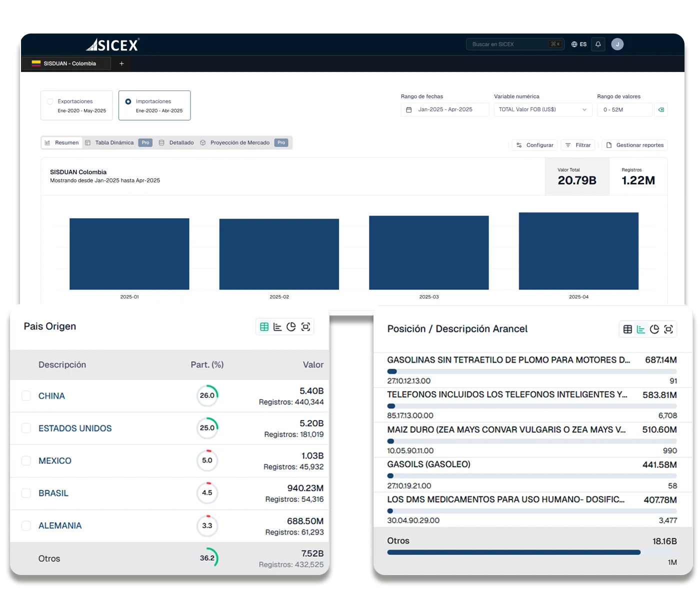Switch to the Resumen tab

pyautogui.click(x=62, y=142)
